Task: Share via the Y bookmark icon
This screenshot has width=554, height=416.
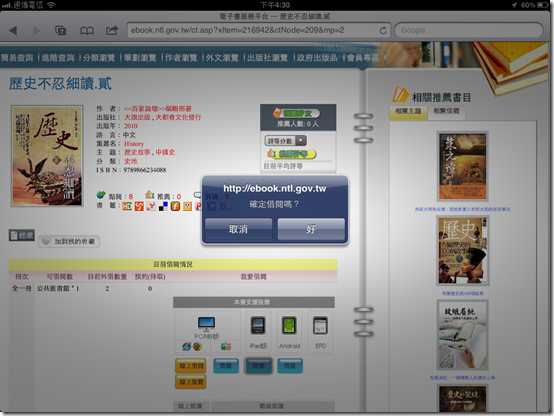Action: (x=151, y=206)
